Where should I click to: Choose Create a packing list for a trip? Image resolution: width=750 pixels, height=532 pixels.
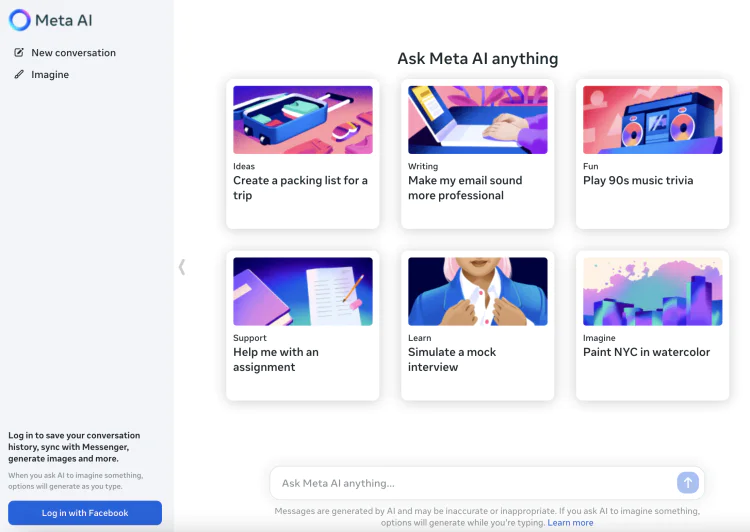[x=300, y=188]
